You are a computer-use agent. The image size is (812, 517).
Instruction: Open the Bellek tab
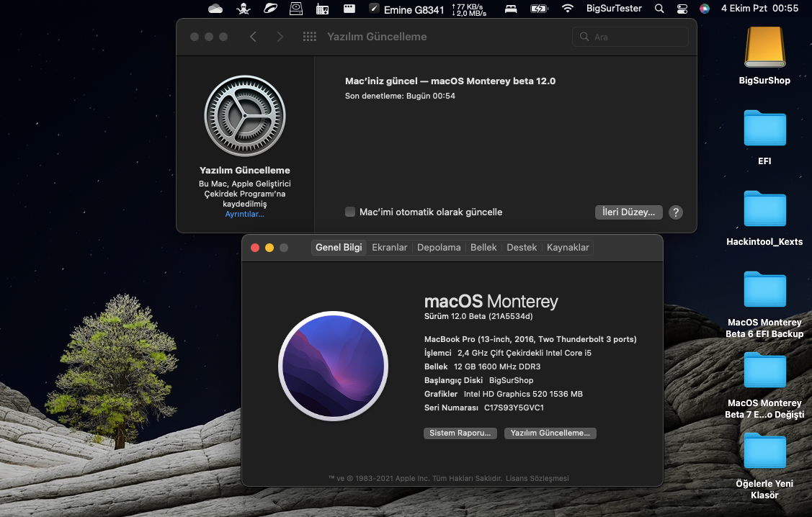point(483,248)
